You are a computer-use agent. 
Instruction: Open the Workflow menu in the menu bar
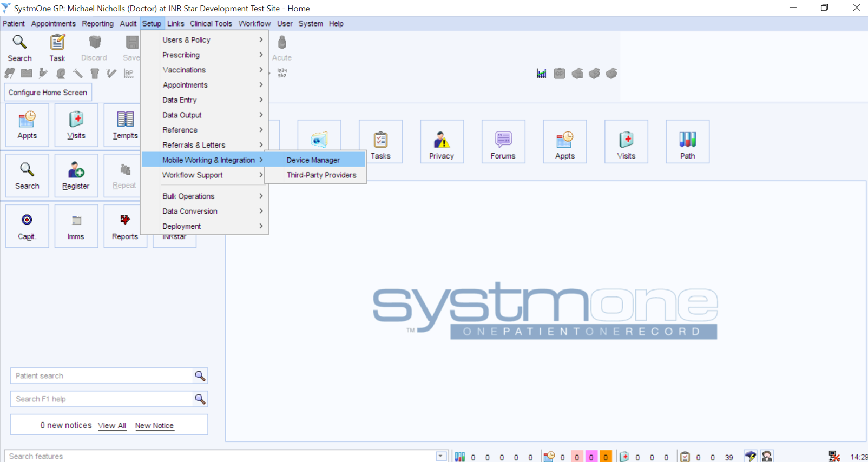click(x=254, y=24)
